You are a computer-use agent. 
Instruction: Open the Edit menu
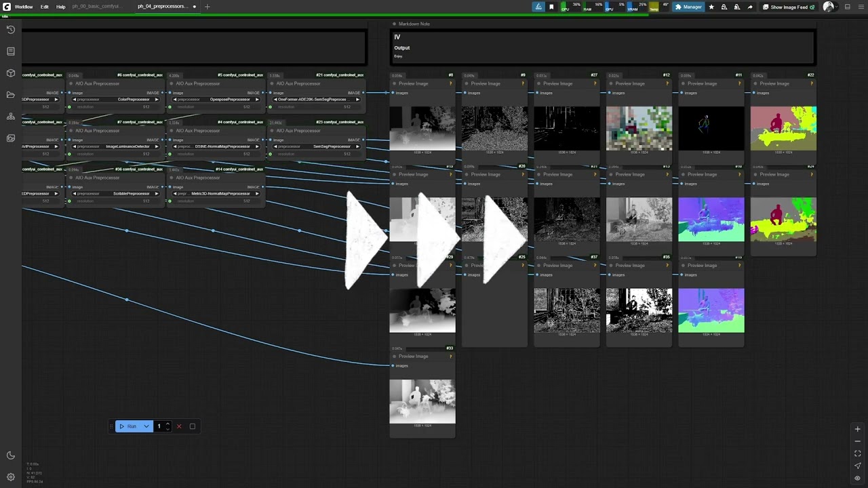tap(44, 7)
